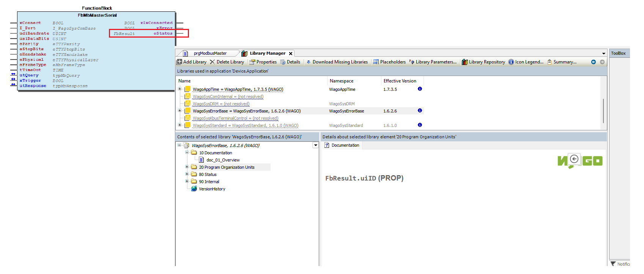This screenshot has height=274, width=644.
Task: Expand the WagoAppTime library entry
Action: coord(180,89)
